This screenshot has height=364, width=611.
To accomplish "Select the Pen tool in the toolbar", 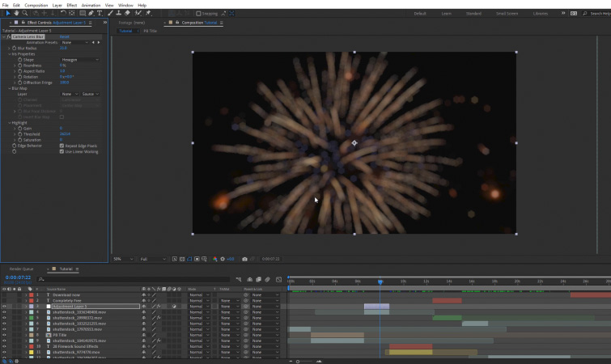I will 91,13.
